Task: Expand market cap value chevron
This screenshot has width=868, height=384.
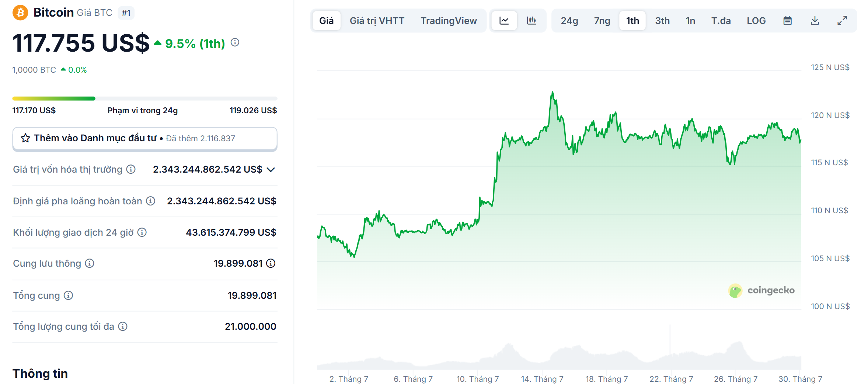Action: [271, 170]
